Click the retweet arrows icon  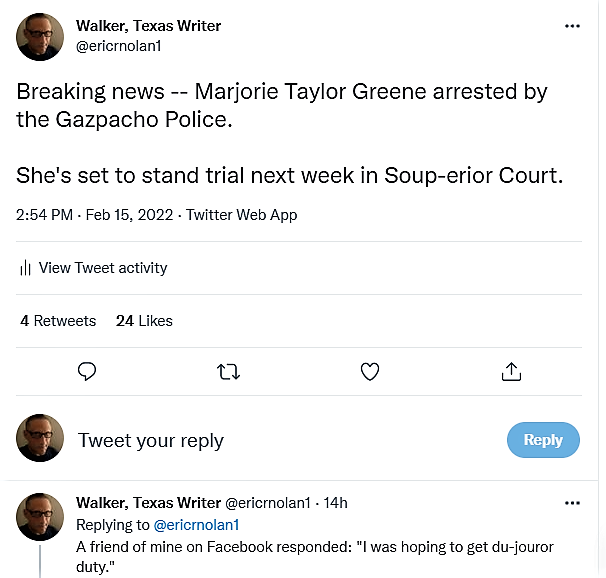pyautogui.click(x=228, y=371)
